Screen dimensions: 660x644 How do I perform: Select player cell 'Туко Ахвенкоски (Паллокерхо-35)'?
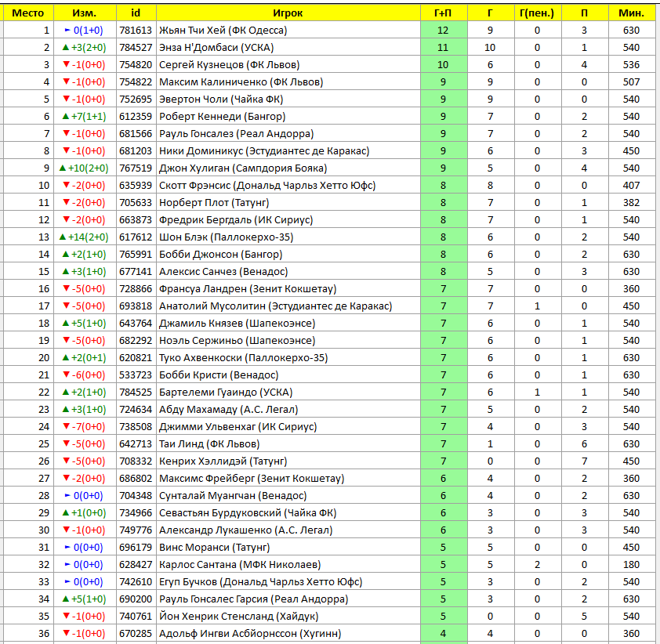coord(288,358)
